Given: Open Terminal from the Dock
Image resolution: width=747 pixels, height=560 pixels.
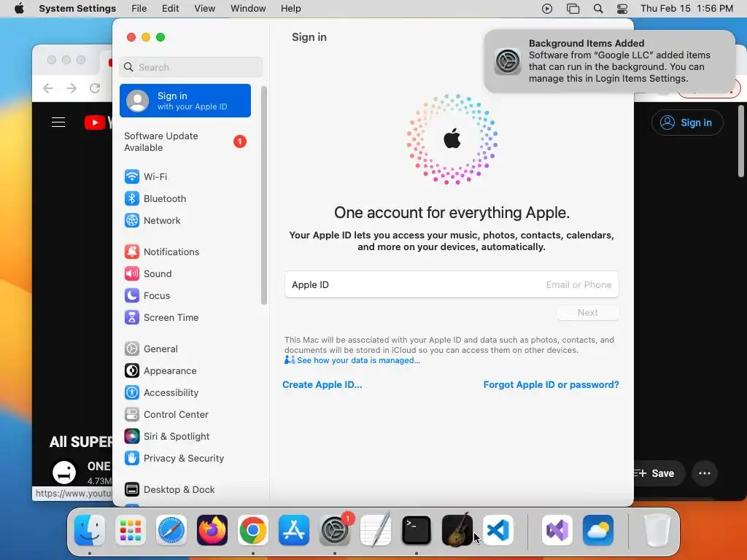Looking at the screenshot, I should coord(417,530).
